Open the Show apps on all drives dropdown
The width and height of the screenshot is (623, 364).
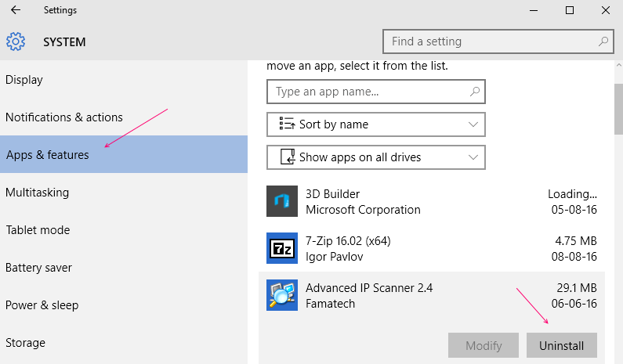376,157
